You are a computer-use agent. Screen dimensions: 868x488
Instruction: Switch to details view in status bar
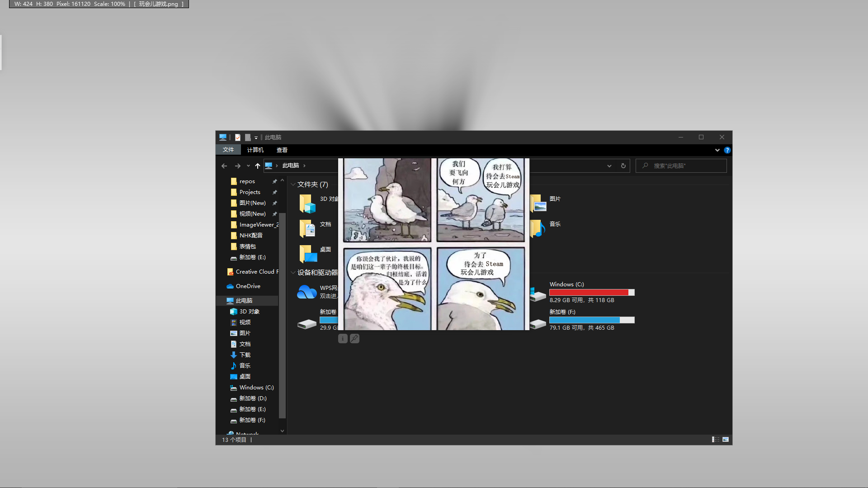pos(716,440)
